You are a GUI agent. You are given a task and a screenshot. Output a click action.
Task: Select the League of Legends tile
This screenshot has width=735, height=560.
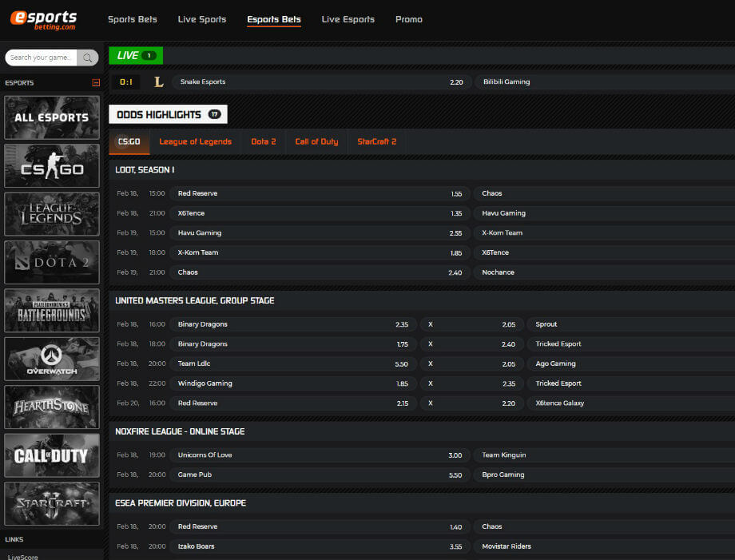click(52, 214)
